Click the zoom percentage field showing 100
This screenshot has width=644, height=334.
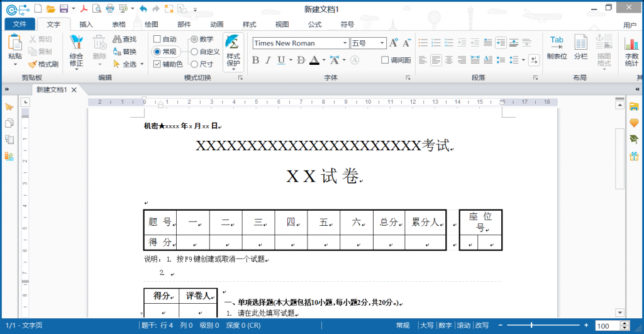click(608, 326)
